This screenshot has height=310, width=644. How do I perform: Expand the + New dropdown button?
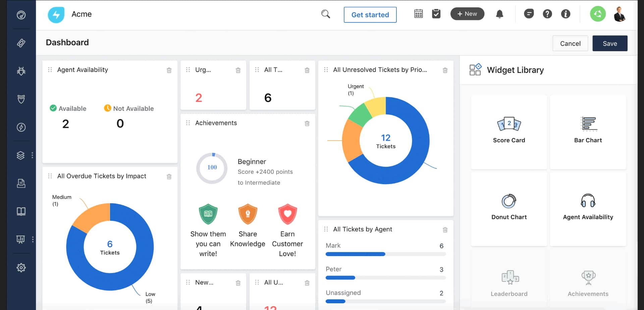coord(467,14)
